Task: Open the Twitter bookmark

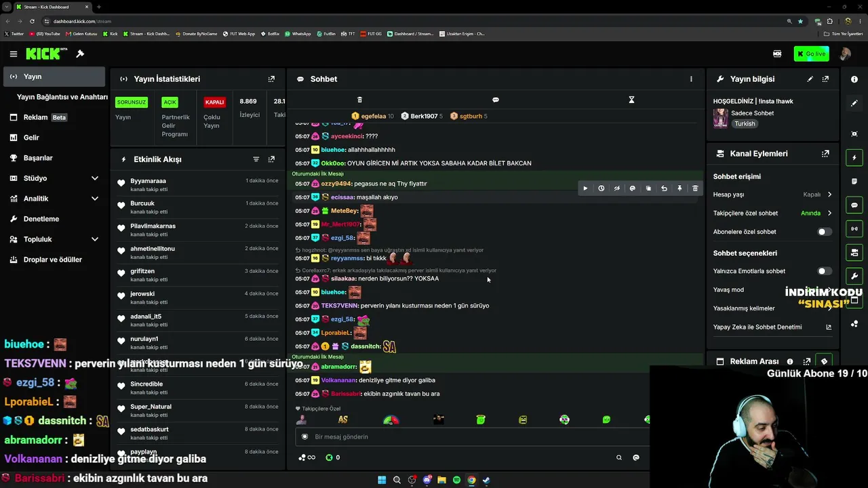Action: tap(14, 34)
